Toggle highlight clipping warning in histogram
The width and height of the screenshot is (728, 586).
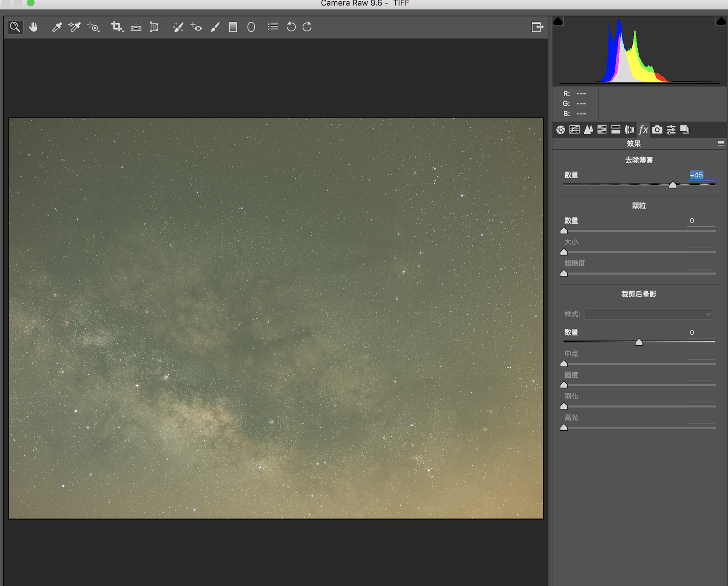721,21
